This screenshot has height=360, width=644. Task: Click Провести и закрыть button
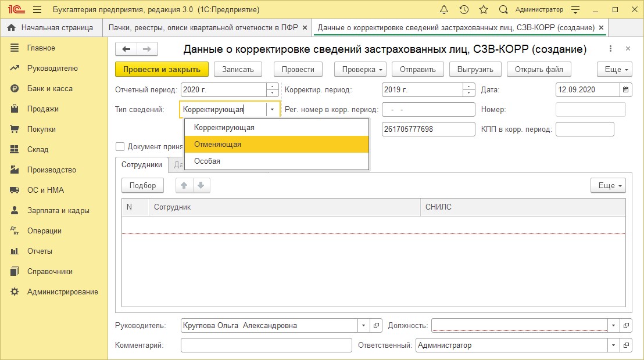pos(162,69)
